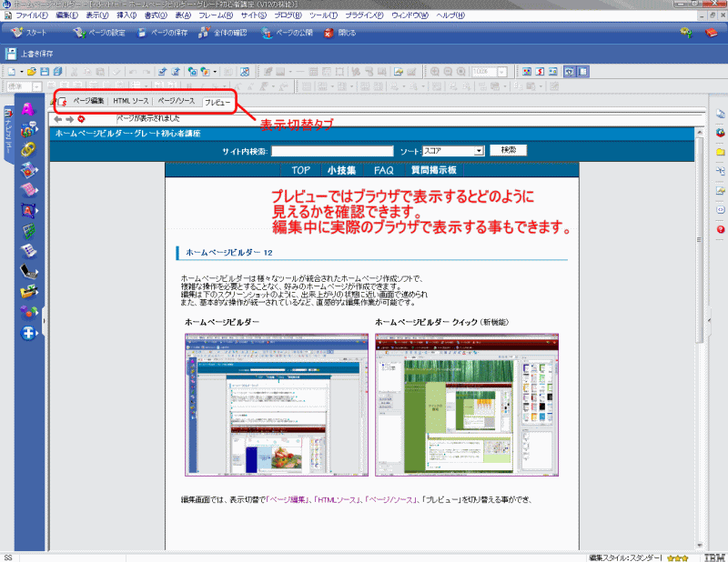Click the スタート button

(29, 33)
